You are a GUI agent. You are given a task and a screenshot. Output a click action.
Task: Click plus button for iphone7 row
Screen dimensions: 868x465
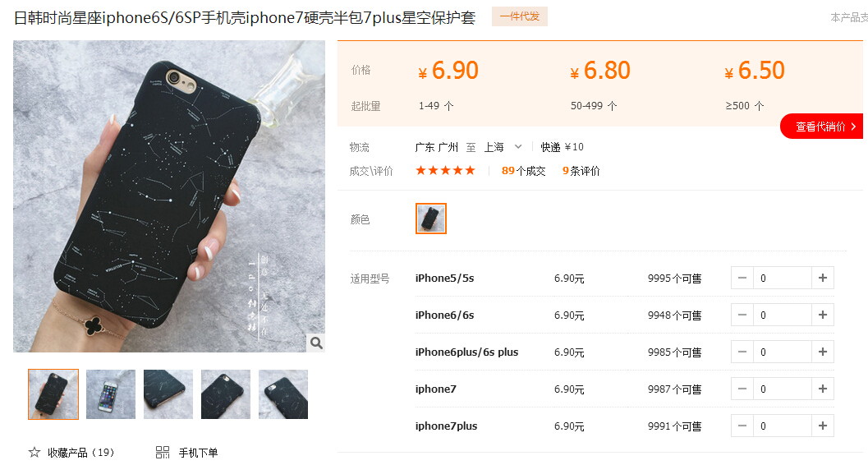point(823,389)
